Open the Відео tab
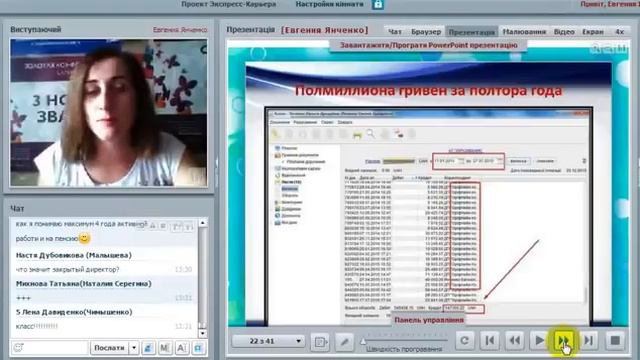 click(564, 31)
